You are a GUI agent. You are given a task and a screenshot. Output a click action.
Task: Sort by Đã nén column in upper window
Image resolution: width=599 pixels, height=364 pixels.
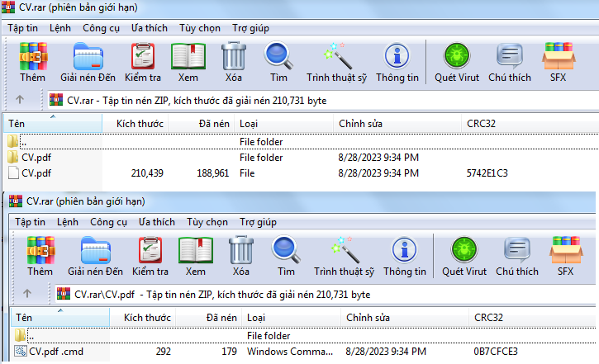click(202, 124)
